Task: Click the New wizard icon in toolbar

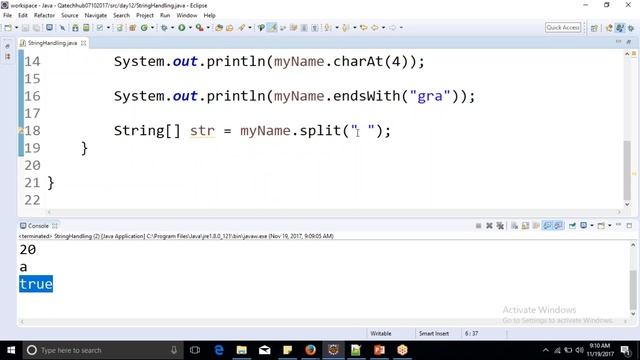Action: [8, 28]
